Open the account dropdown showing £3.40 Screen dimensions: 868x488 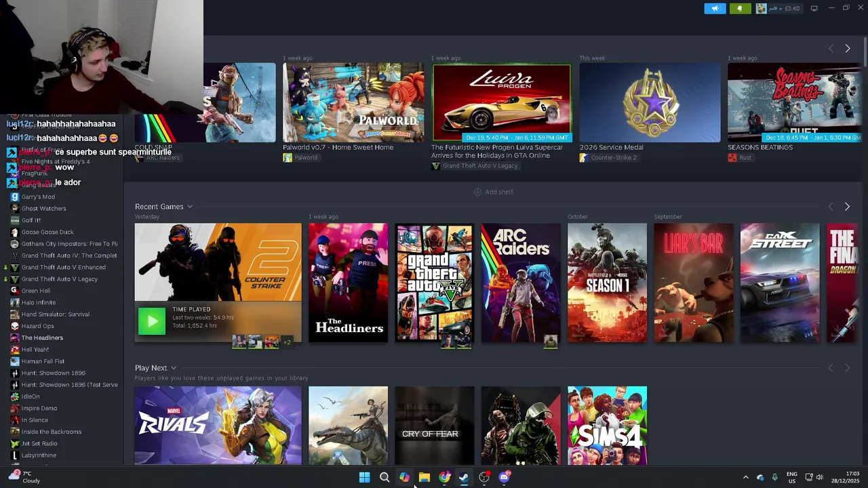(778, 8)
